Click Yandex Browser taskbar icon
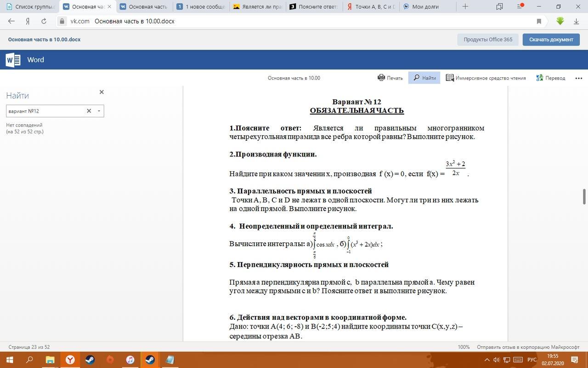The image size is (588, 368). pyautogui.click(x=70, y=360)
